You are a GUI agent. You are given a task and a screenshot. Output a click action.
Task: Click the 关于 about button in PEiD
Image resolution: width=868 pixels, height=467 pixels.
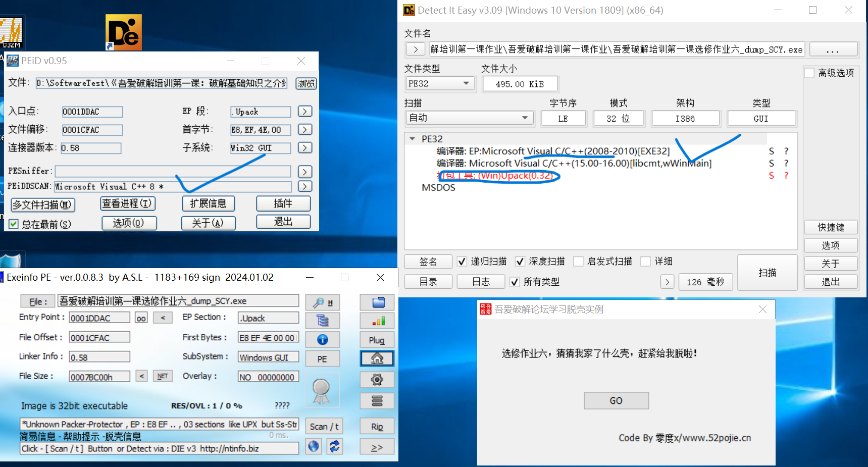click(x=208, y=223)
